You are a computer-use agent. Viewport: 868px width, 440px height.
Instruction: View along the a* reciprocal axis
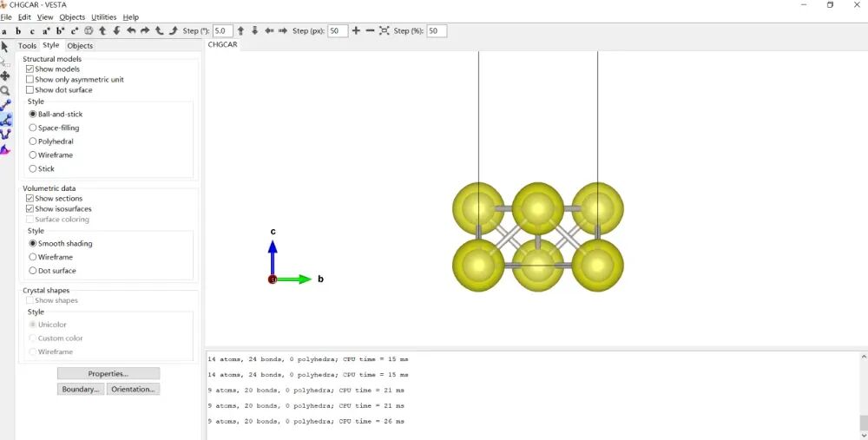point(47,31)
